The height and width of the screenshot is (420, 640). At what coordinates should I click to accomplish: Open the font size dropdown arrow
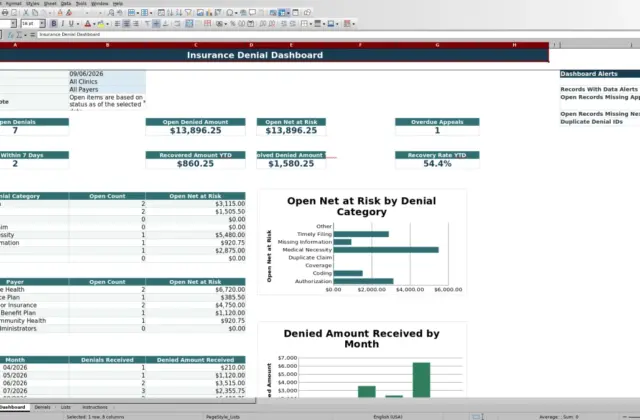point(42,24)
